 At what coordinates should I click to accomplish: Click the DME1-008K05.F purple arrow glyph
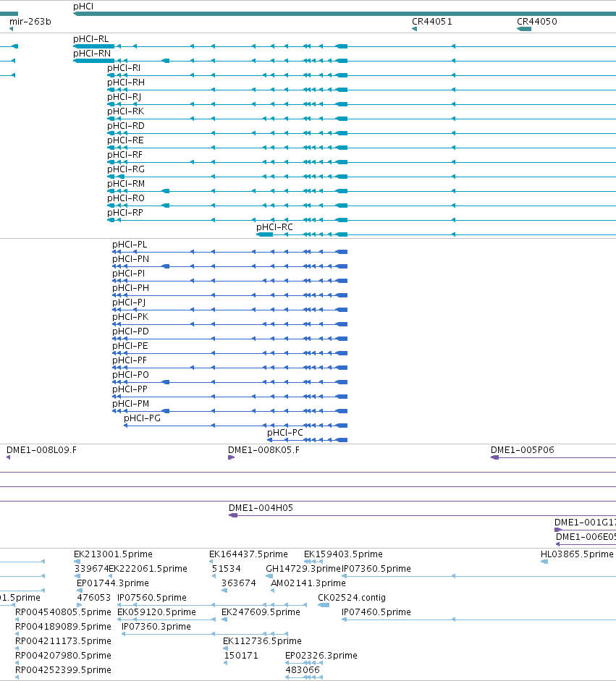[x=231, y=457]
